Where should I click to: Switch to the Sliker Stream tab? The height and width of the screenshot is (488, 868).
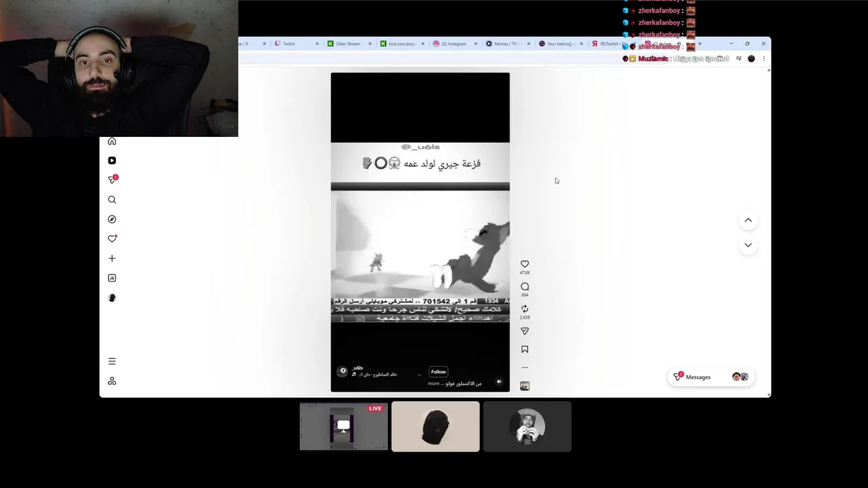tap(349, 43)
